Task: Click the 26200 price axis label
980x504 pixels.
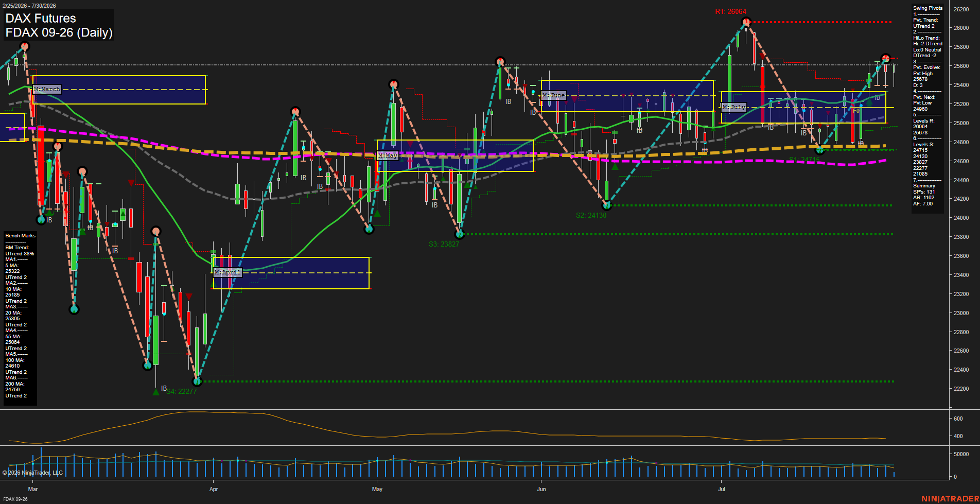Action: tap(961, 9)
